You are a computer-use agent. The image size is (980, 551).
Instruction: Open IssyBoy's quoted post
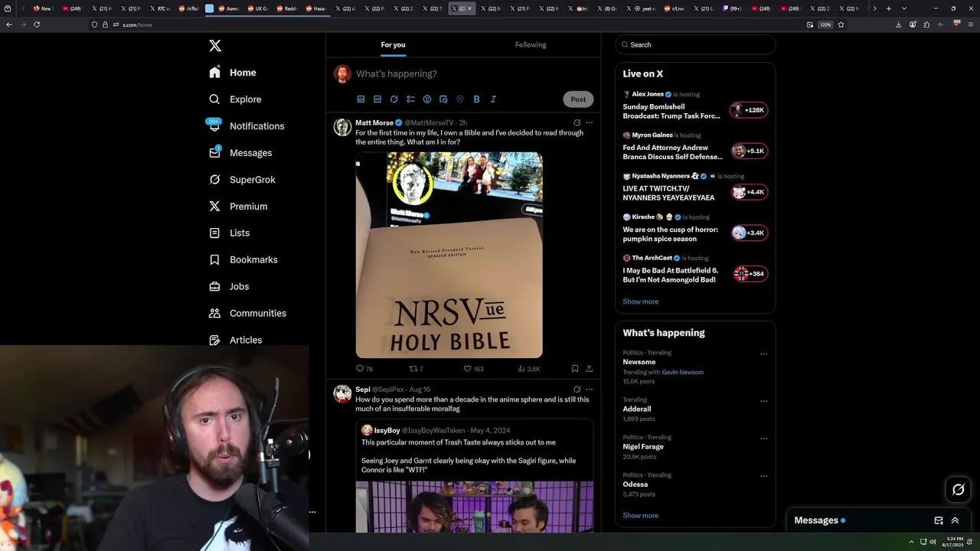[x=474, y=475]
